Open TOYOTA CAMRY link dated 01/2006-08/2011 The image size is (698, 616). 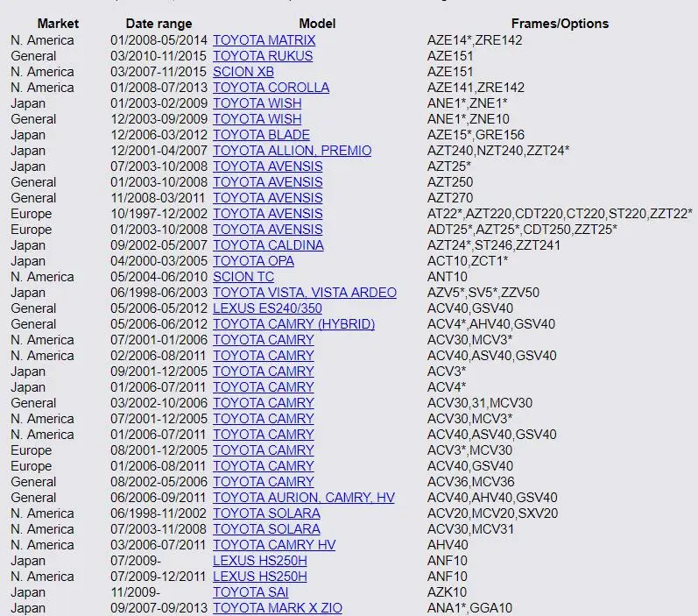pos(264,466)
